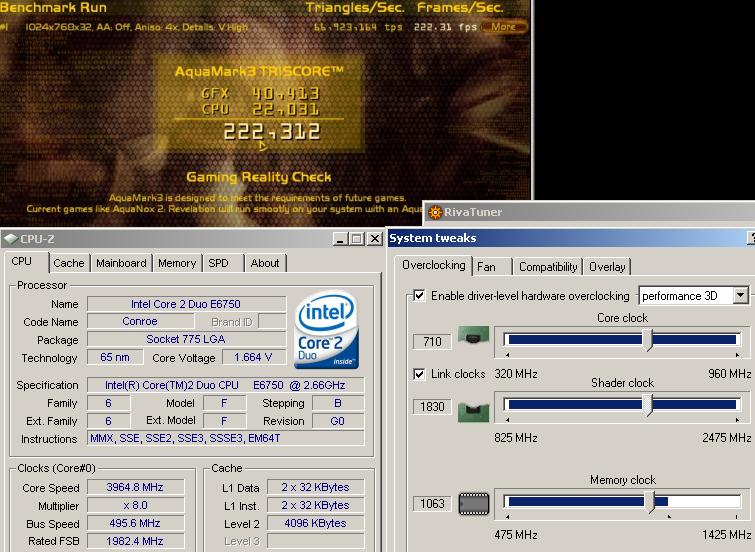Click the Intel Core 2 Duo logo
The height and width of the screenshot is (552, 755).
pos(326,329)
